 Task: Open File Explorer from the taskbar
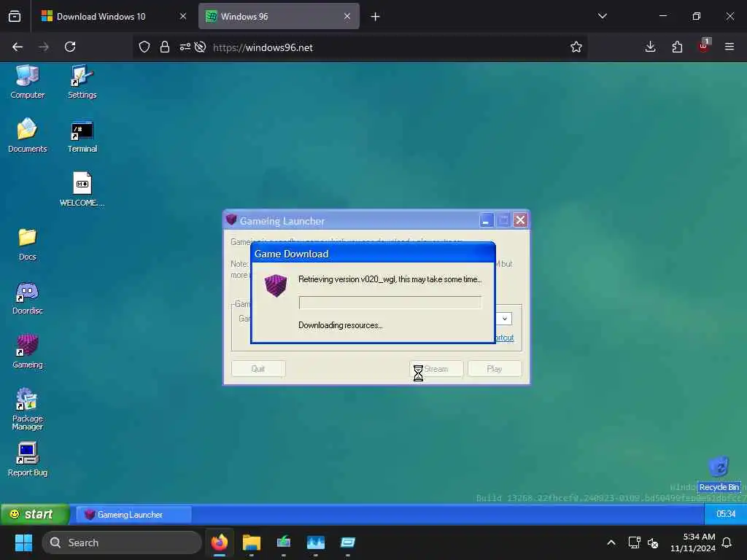[252, 542]
